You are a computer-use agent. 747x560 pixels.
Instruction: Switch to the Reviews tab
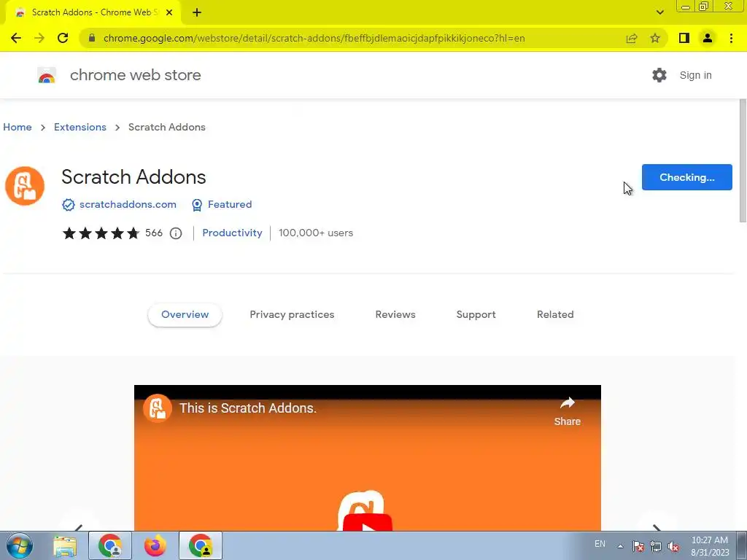pos(395,315)
